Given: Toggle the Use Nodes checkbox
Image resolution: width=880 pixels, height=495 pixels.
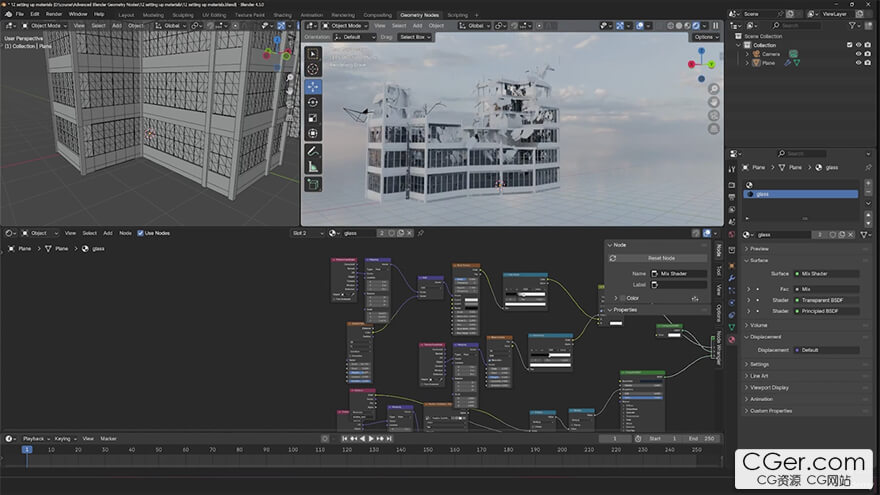Looking at the screenshot, I should [141, 233].
